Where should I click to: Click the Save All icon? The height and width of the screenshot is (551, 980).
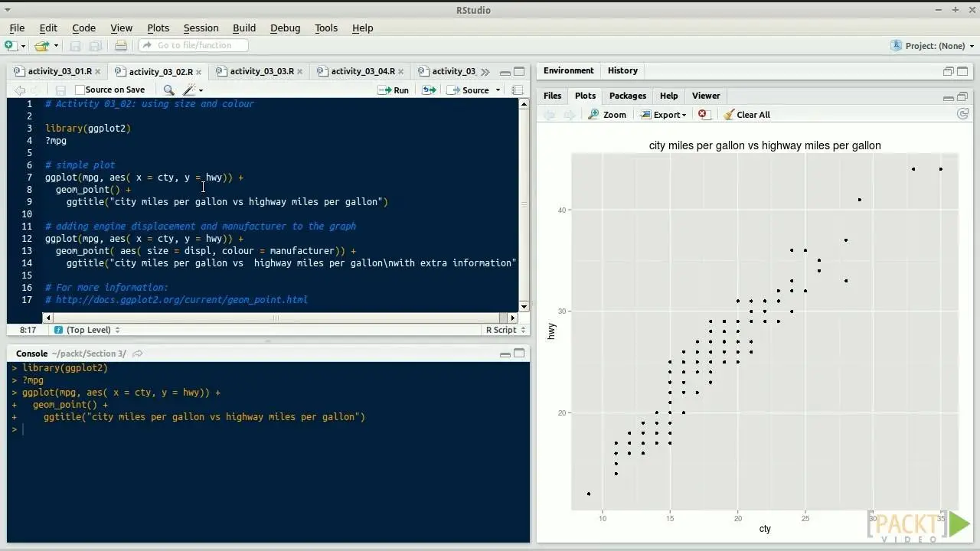96,46
